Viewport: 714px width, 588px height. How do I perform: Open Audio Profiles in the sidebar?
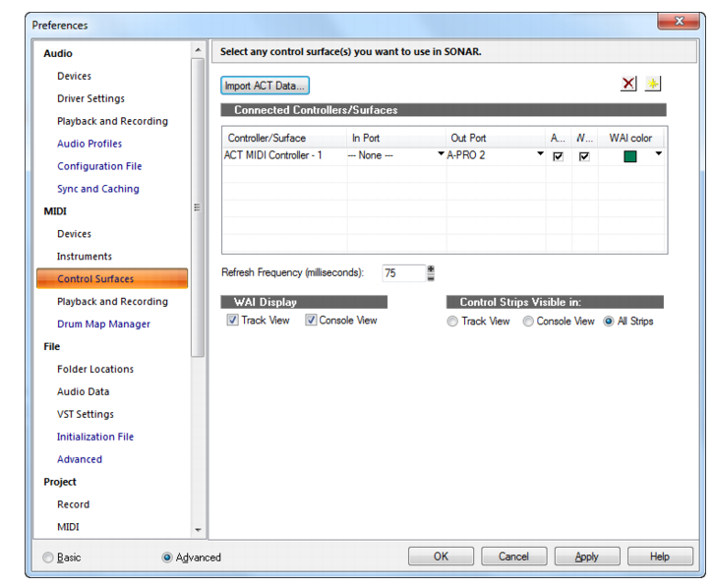[x=89, y=144]
